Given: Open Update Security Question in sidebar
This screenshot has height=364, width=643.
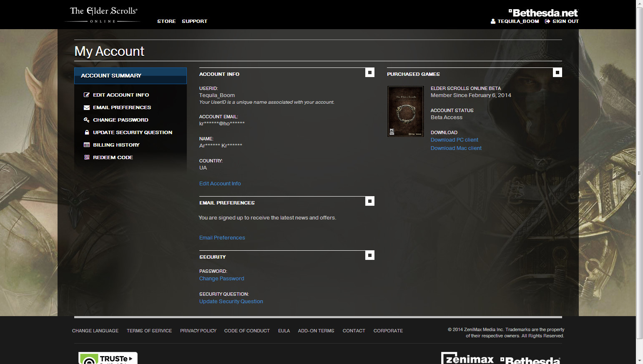Looking at the screenshot, I should [133, 132].
